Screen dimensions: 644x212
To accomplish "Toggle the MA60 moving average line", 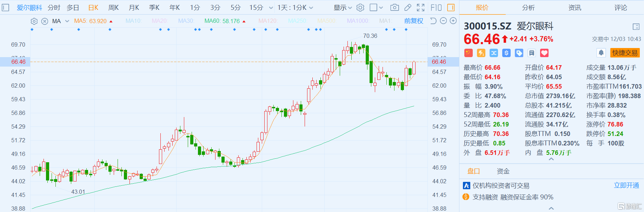I will point(225,21).
